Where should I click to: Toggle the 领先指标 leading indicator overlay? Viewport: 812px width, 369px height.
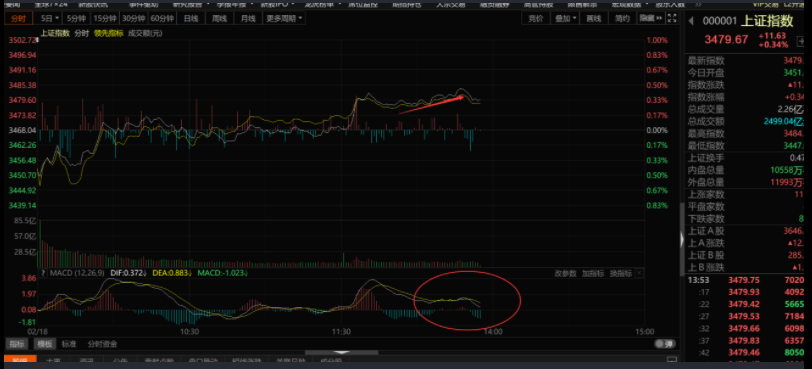[x=109, y=33]
